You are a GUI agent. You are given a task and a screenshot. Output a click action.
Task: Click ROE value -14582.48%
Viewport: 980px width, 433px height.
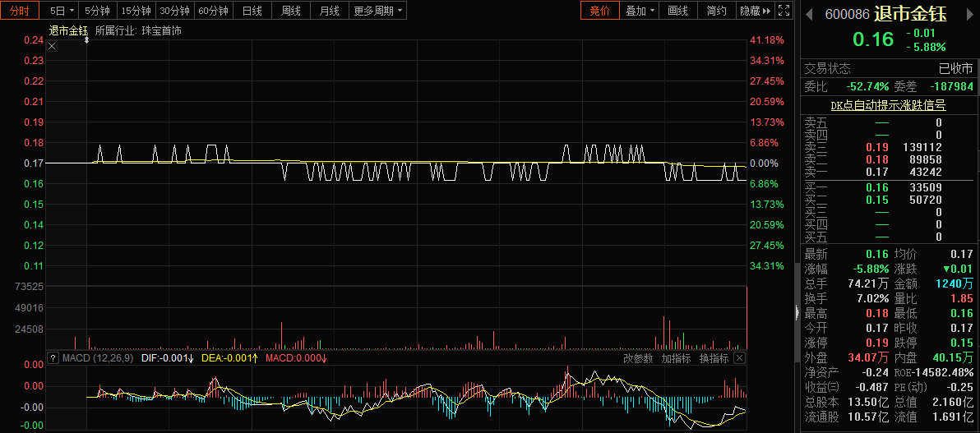click(x=944, y=373)
